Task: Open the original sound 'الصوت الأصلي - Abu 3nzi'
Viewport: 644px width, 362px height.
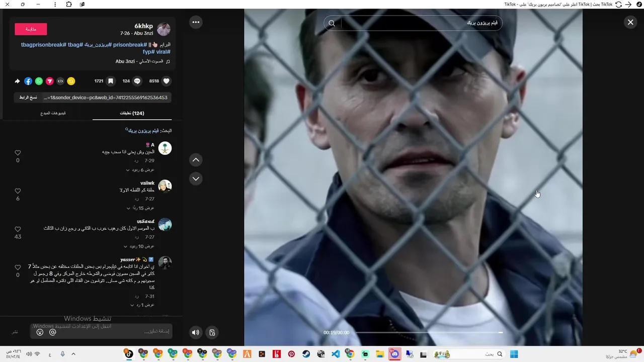Action: [139, 61]
